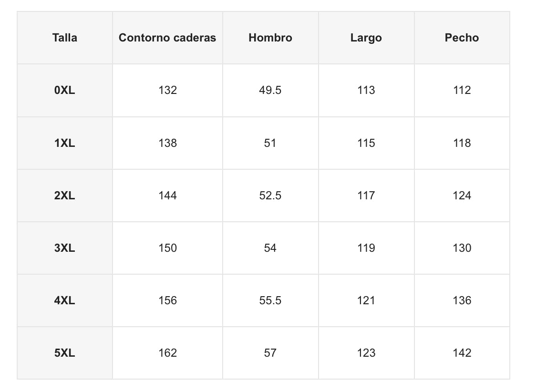Select chest value 124 for 2XL
Image resolution: width=536 pixels, height=392 pixels.
tap(462, 196)
